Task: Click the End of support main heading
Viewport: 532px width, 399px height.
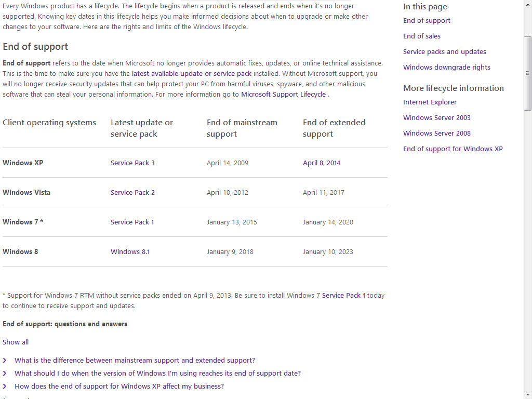Action: [x=35, y=46]
